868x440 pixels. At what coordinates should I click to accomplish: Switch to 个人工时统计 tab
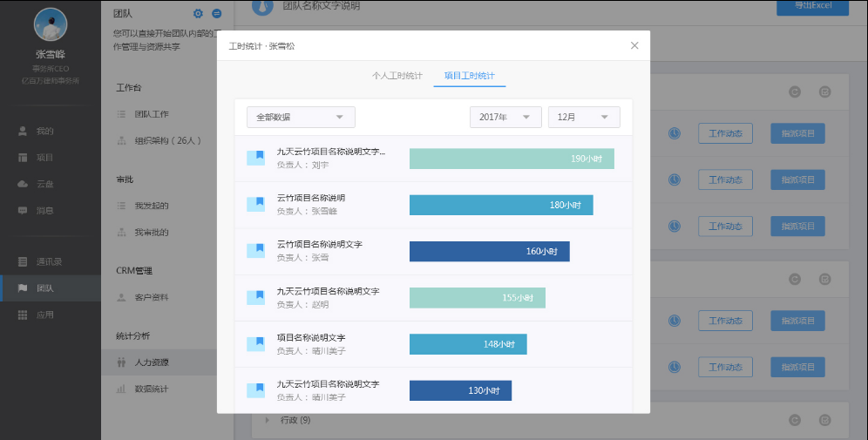coord(397,76)
